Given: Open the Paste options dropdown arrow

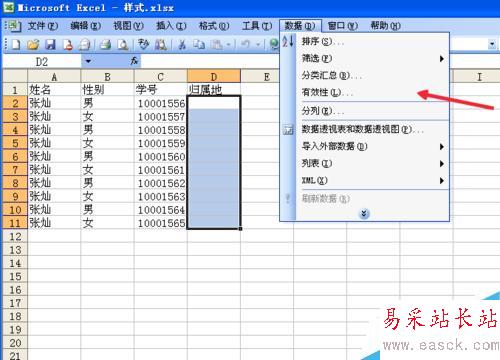Looking at the screenshot, I should coord(229,44).
